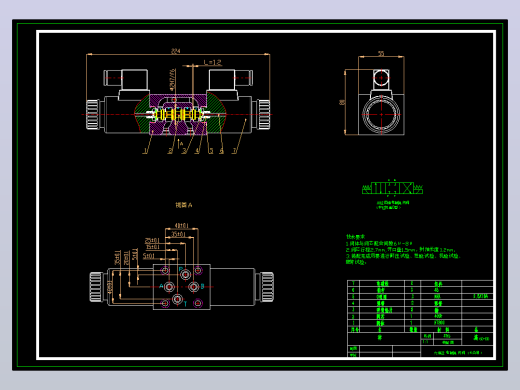Click port label T in bottom view
Viewport: 520px width, 390px height.
[x=185, y=303]
